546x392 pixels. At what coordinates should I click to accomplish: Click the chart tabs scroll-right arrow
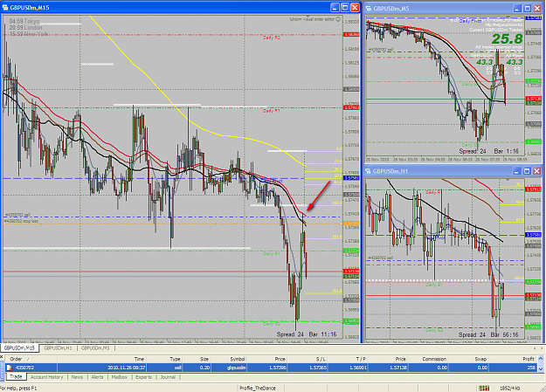coord(542,348)
